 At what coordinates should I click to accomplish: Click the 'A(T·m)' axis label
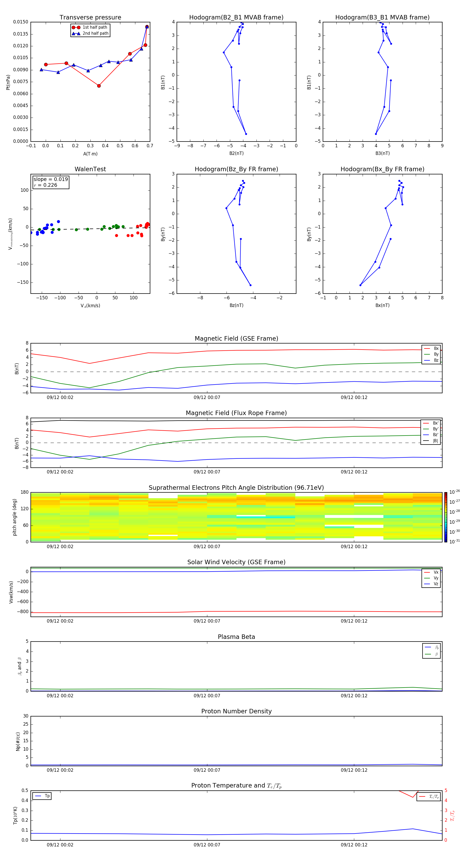pos(90,154)
